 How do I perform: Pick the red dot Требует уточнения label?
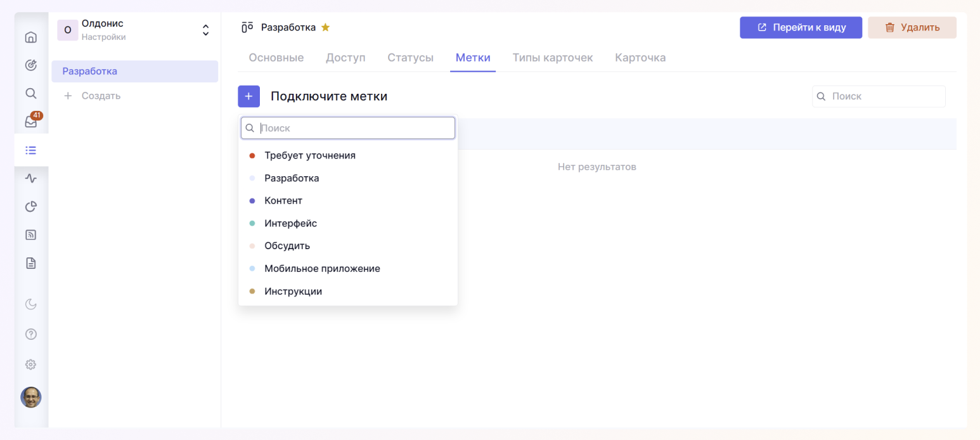(x=309, y=155)
